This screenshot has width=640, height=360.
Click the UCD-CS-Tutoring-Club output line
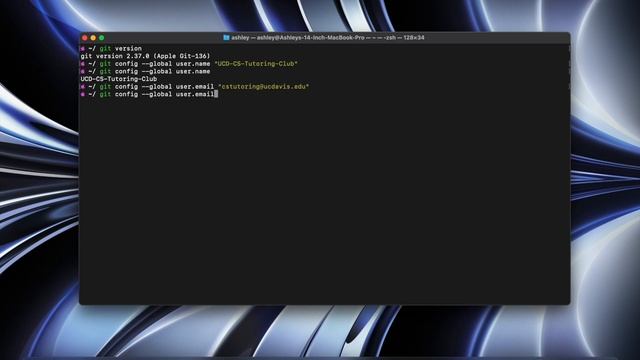(x=119, y=79)
